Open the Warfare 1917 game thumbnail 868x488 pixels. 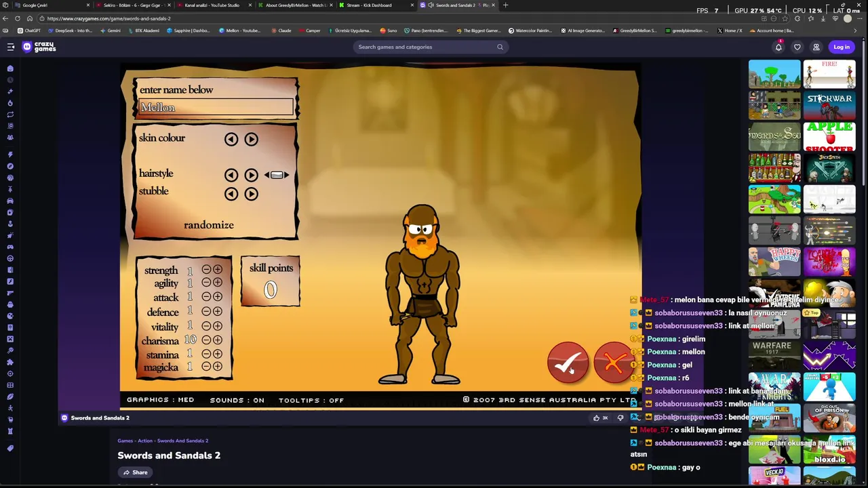[x=774, y=355]
